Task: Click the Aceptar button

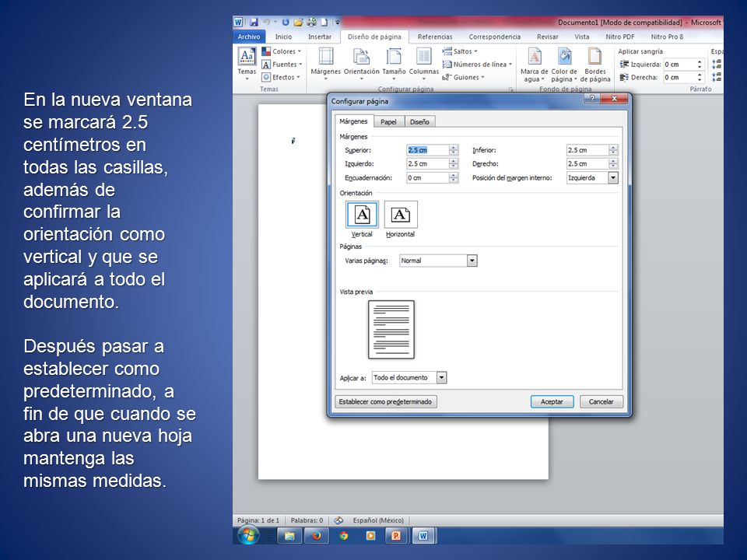Action: (552, 402)
